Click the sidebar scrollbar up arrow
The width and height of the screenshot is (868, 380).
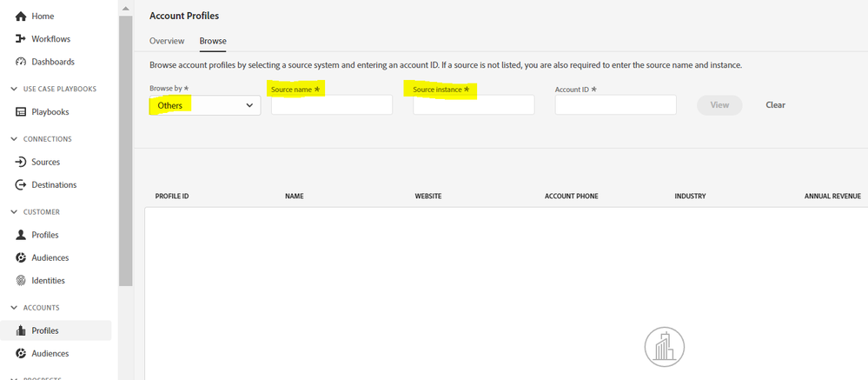coord(126,9)
